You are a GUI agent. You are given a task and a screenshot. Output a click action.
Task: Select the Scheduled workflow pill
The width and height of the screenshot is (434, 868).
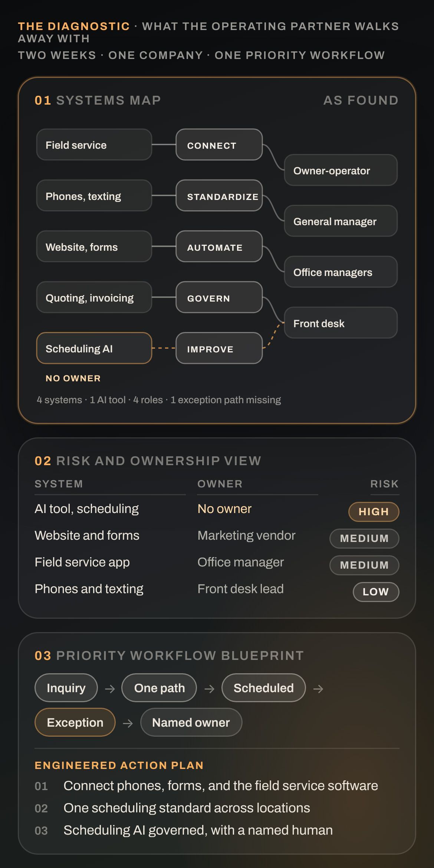(264, 688)
